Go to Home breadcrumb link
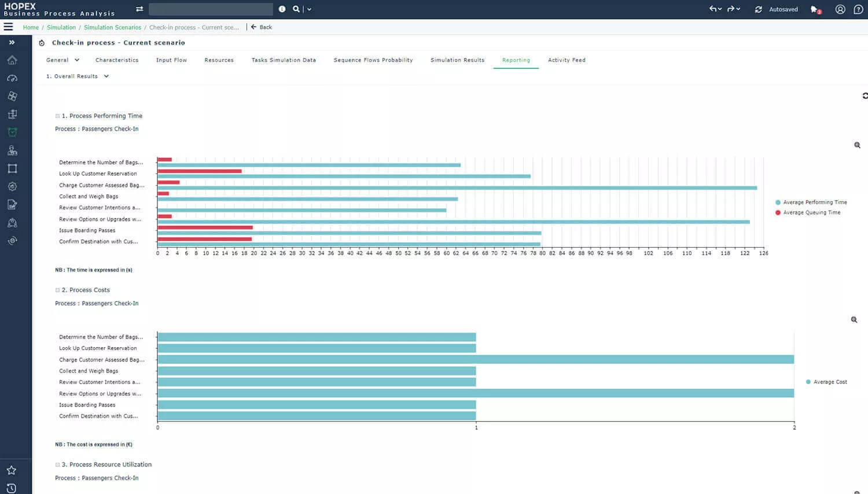This screenshot has width=868, height=494. (x=31, y=27)
